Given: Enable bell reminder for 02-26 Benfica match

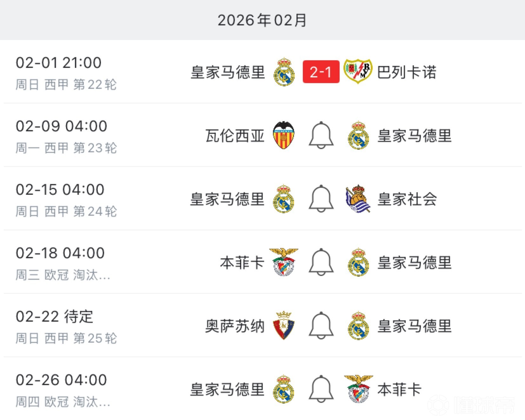Looking at the screenshot, I should (321, 389).
